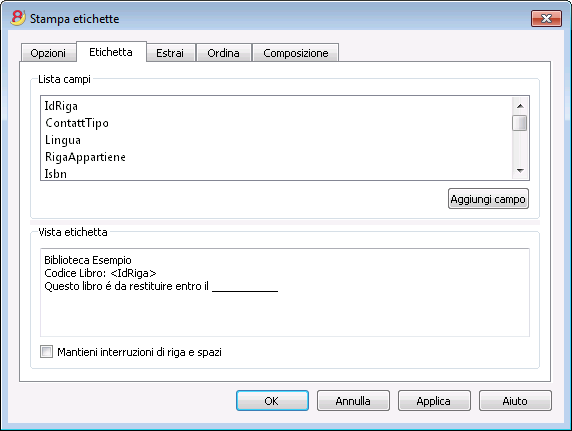Open the Estrai tab
This screenshot has width=572, height=431.
170,53
